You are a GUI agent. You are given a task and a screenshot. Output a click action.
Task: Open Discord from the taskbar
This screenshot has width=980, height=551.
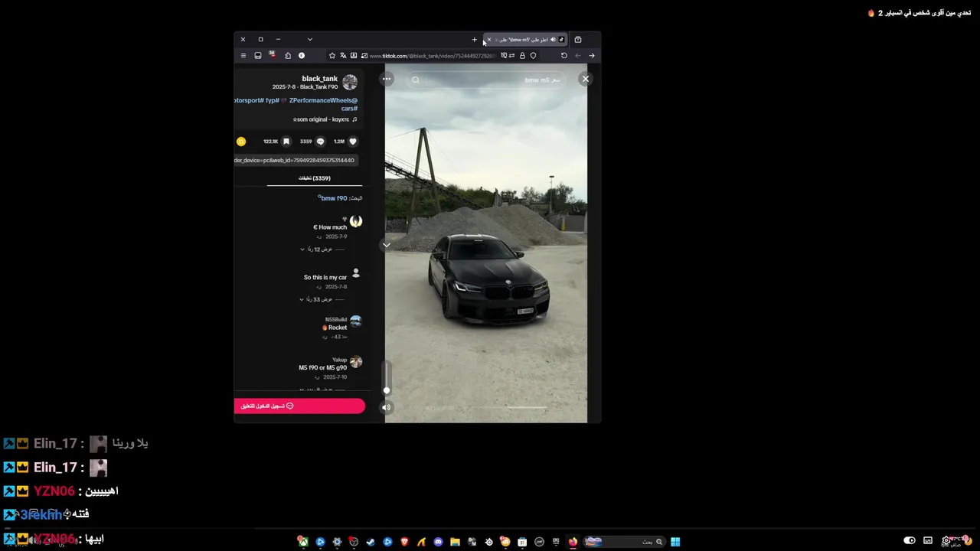438,542
